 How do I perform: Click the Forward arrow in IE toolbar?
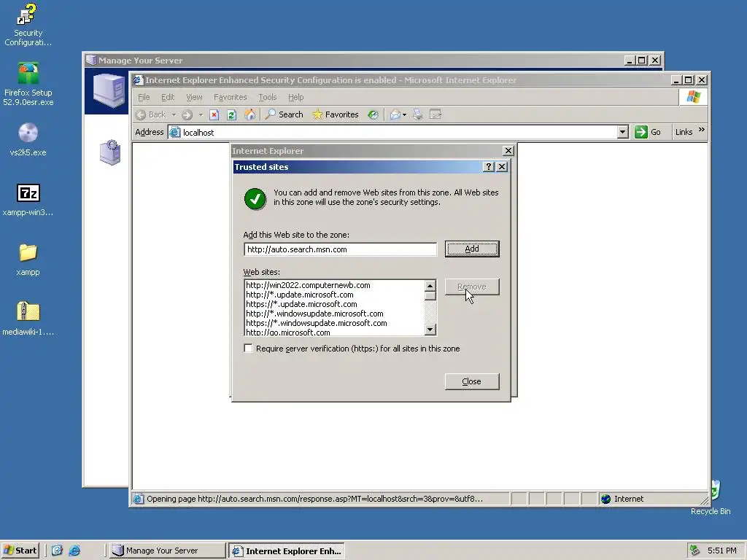187,114
